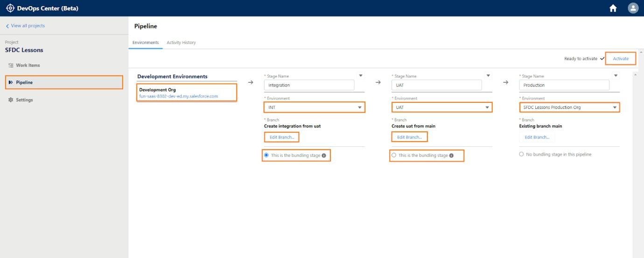Click the Development Org label
This screenshot has height=258, width=644.
158,90
